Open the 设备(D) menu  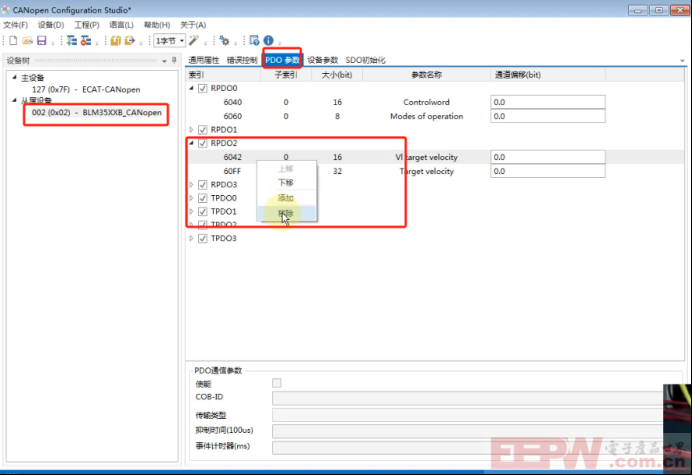[51, 25]
